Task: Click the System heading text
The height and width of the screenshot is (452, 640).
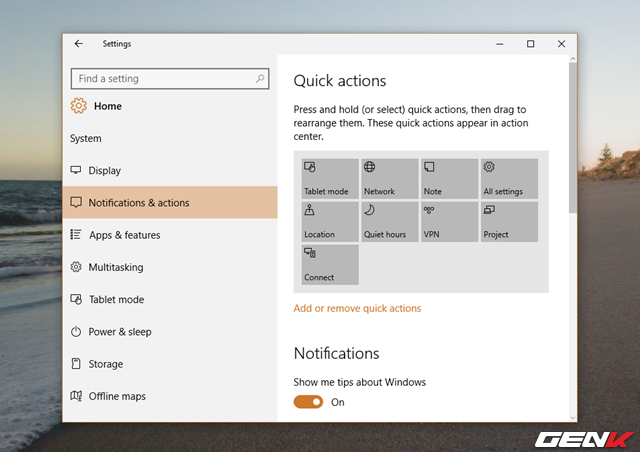Action: pos(86,138)
